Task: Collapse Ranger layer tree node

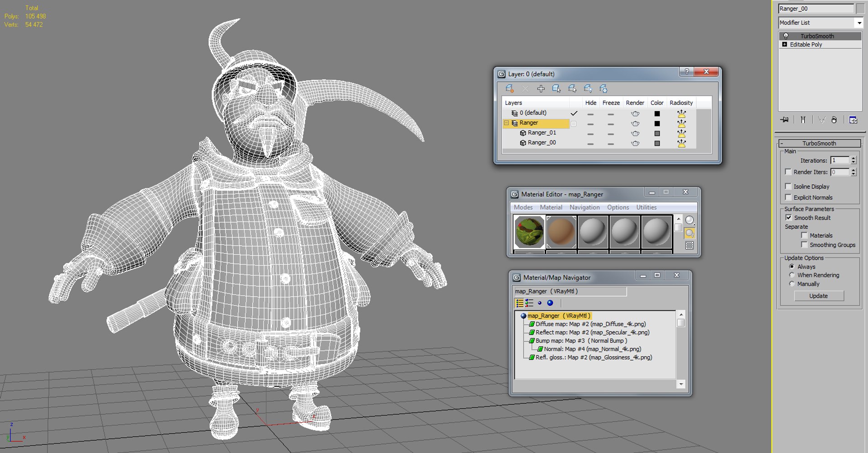Action: coord(506,123)
